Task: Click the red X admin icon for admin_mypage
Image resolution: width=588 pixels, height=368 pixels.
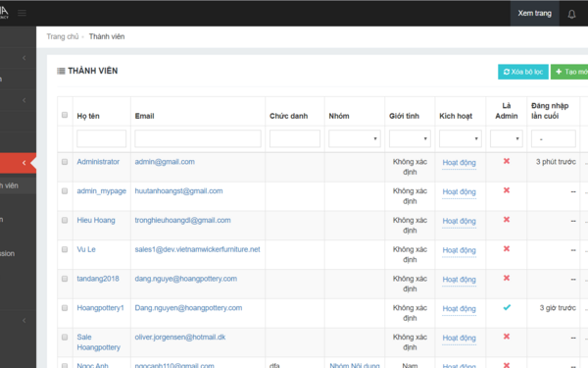Action: 507,190
